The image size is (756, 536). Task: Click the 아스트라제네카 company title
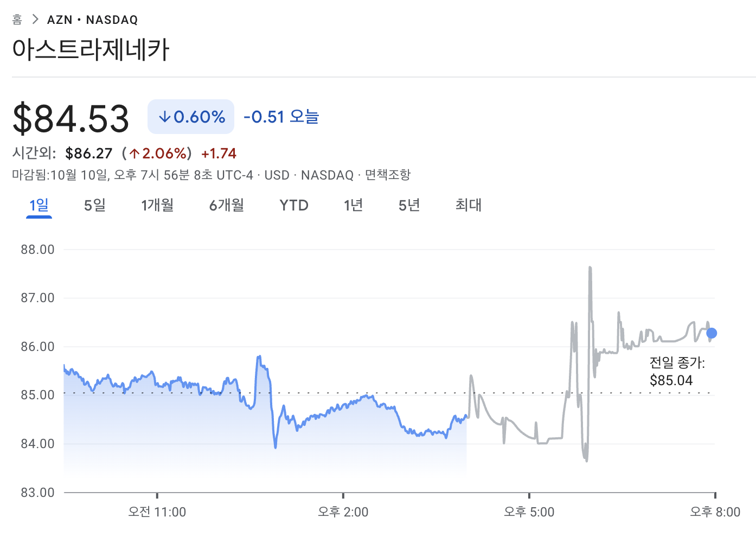[x=91, y=50]
